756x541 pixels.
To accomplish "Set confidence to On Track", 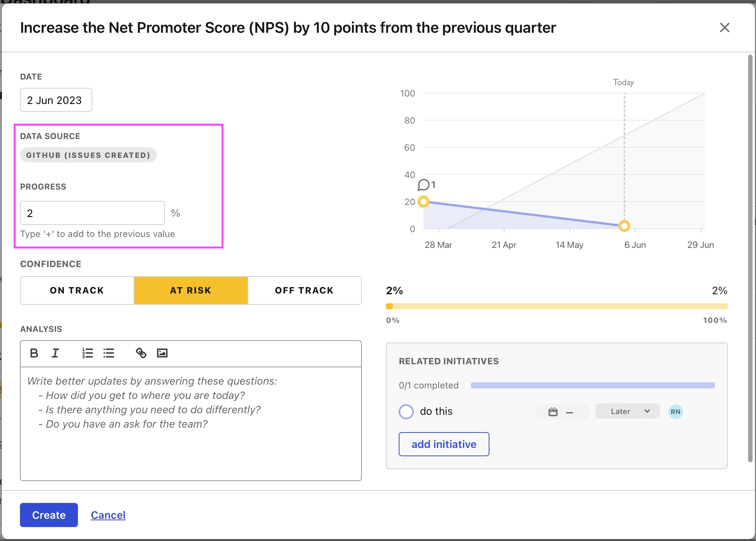I will point(77,290).
